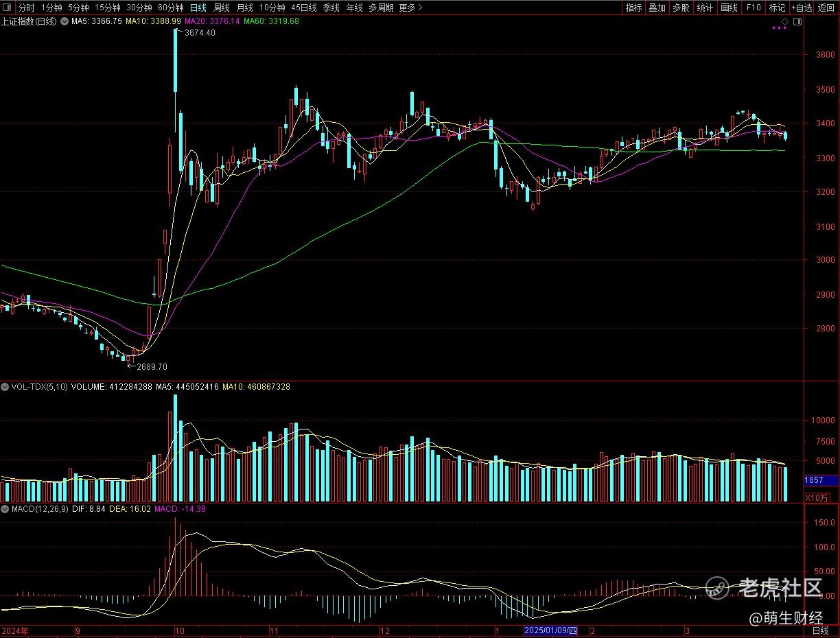The height and width of the screenshot is (638, 840).
Task: Click the MA10: 3388.99 label
Action: (x=153, y=21)
